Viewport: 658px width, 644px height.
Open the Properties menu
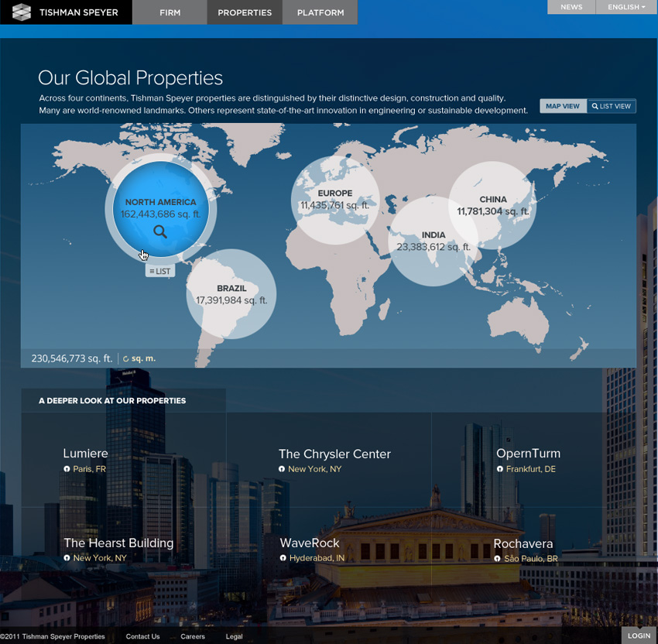click(x=245, y=12)
